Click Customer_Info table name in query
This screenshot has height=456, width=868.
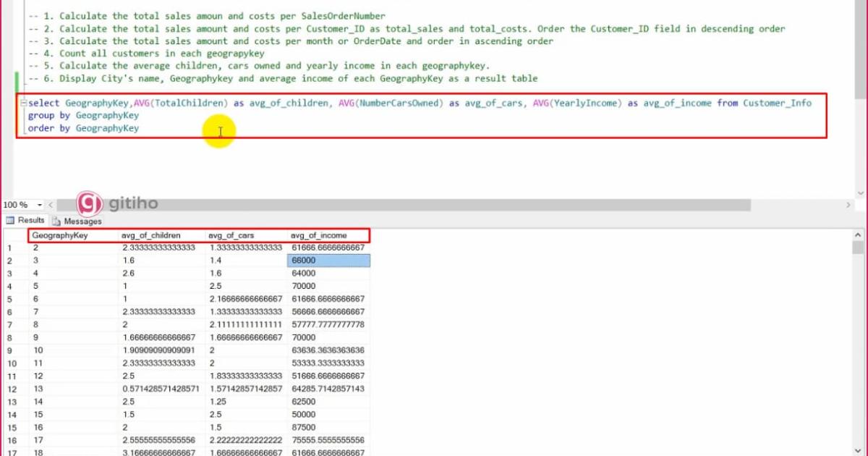777,104
